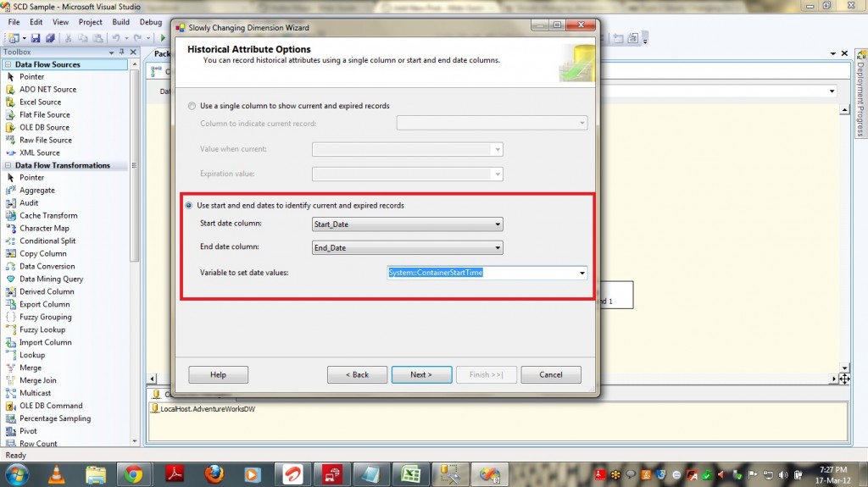
Task: Collapse the Data Flow Sources section
Action: [8, 64]
